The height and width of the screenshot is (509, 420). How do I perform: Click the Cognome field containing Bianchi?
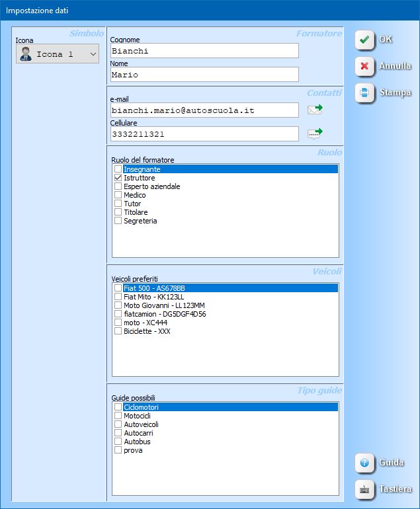point(204,51)
